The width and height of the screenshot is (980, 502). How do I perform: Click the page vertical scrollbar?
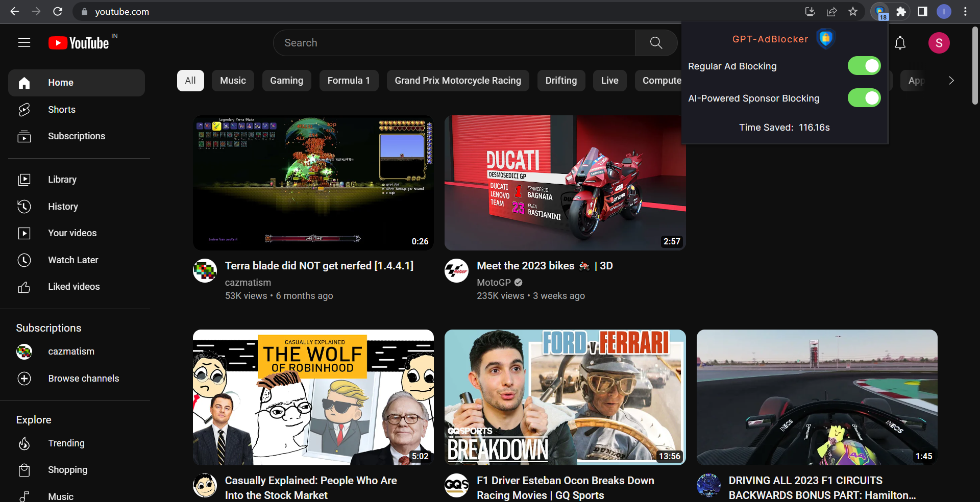click(975, 65)
